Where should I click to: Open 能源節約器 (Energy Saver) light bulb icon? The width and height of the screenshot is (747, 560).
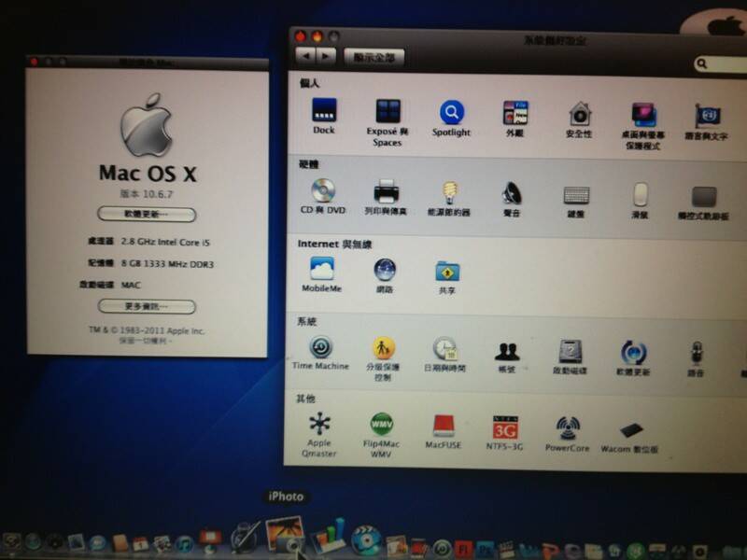[x=449, y=193]
